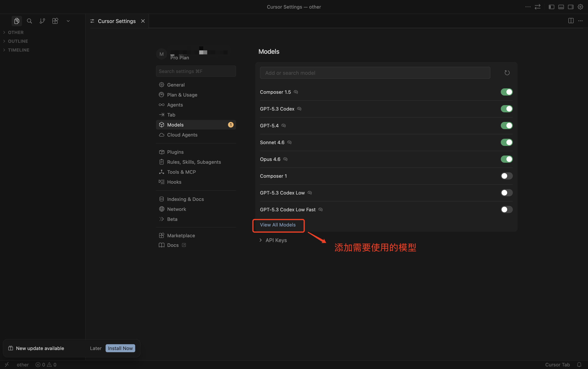Image resolution: width=588 pixels, height=369 pixels.
Task: Click the notifications bell in status bar
Action: pos(579,364)
